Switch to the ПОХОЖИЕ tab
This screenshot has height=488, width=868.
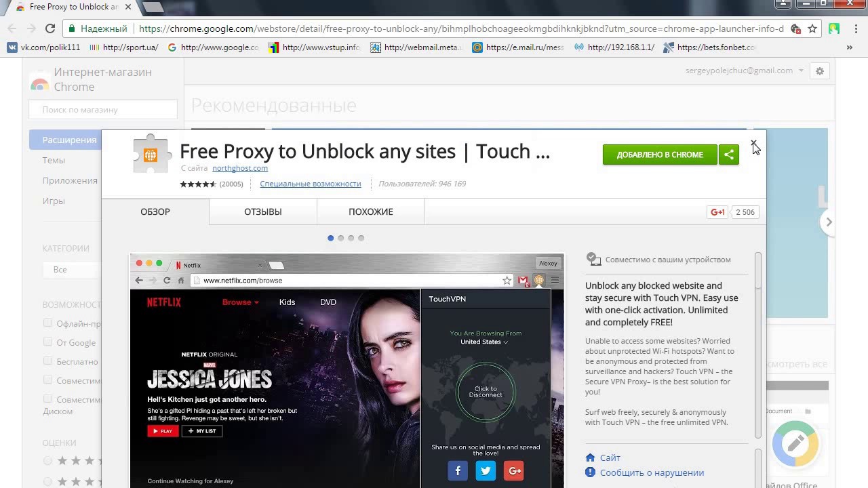tap(371, 211)
